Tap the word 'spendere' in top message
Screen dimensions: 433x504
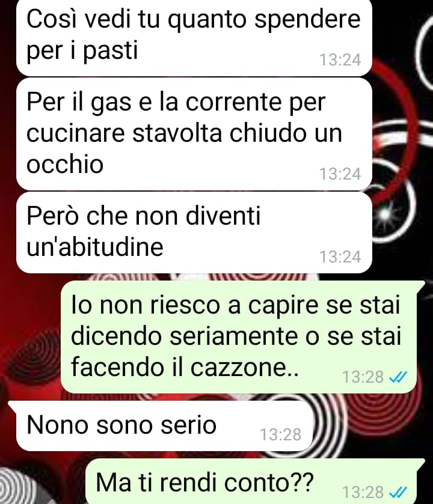pos(307,20)
